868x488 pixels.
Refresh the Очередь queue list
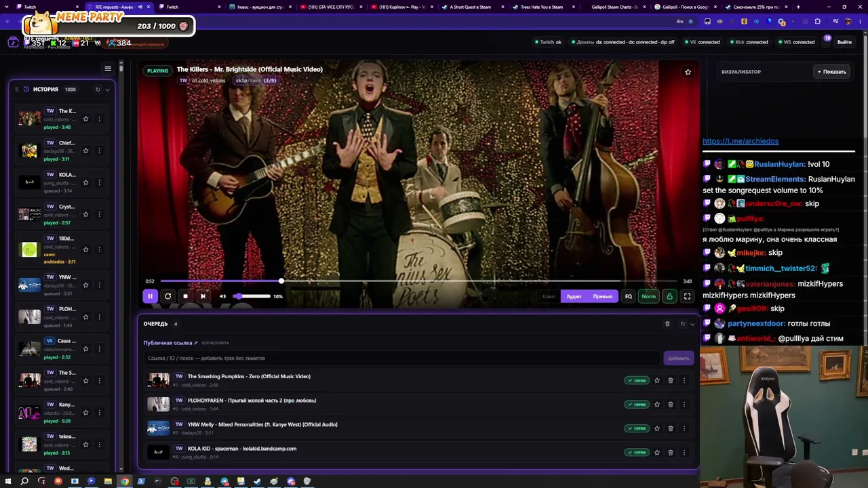[x=683, y=324]
